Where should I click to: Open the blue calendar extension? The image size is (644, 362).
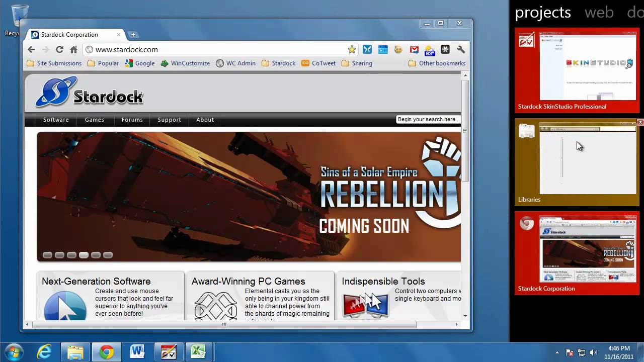click(383, 49)
